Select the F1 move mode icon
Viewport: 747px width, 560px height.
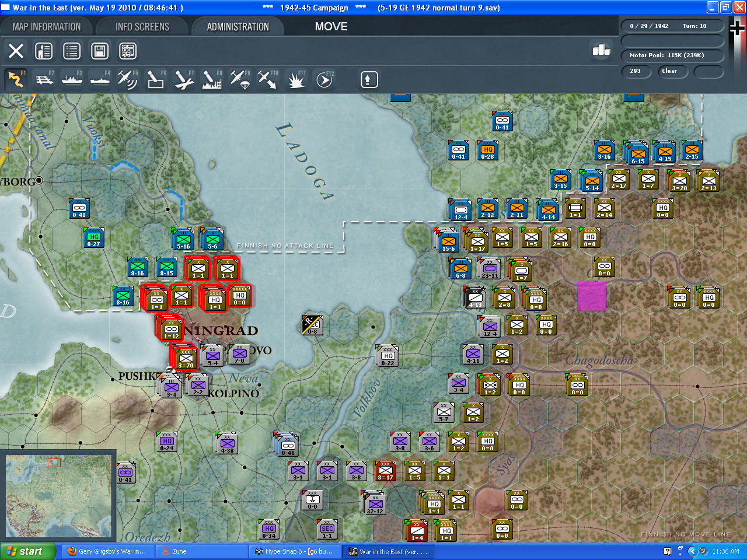16,79
